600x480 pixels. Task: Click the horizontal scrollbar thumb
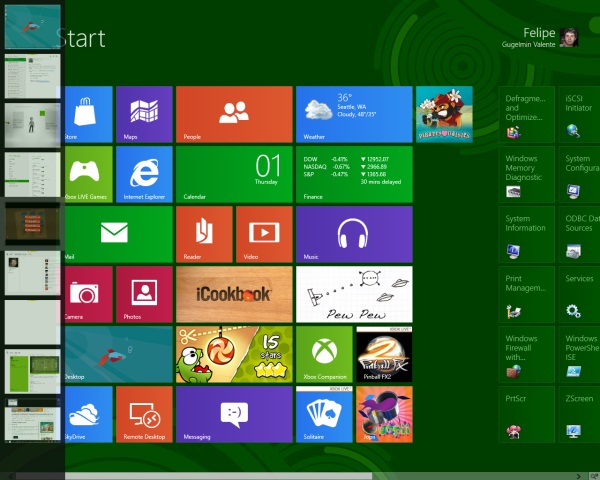click(193, 476)
